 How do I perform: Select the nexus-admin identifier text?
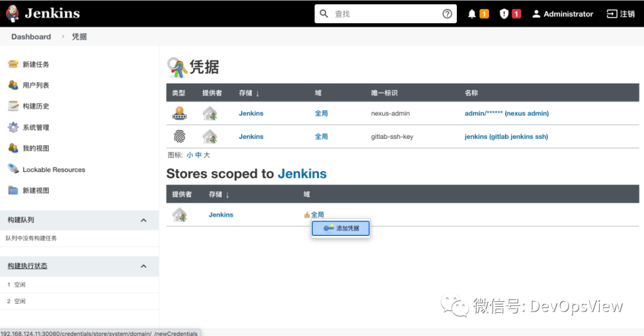pos(390,113)
